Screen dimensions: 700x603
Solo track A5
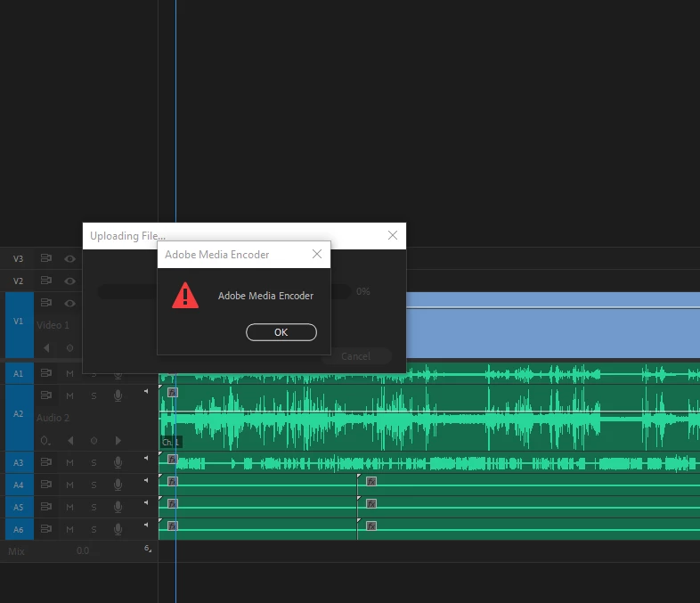(x=94, y=508)
